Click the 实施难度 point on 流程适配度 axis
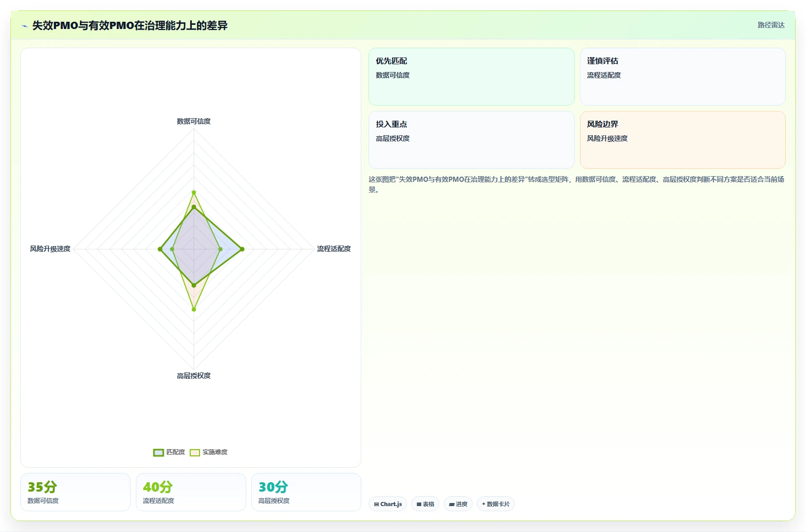This screenshot has width=806, height=532. [x=220, y=249]
